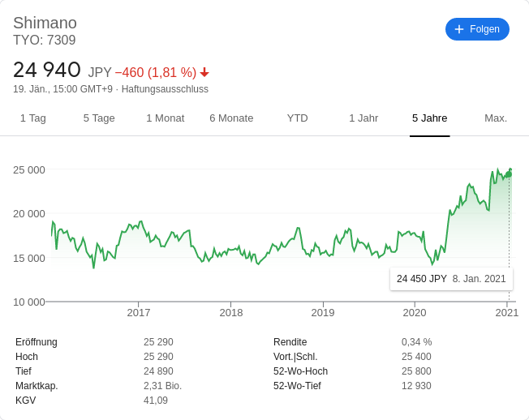Click the Vort.|Schl. label

pos(295,357)
